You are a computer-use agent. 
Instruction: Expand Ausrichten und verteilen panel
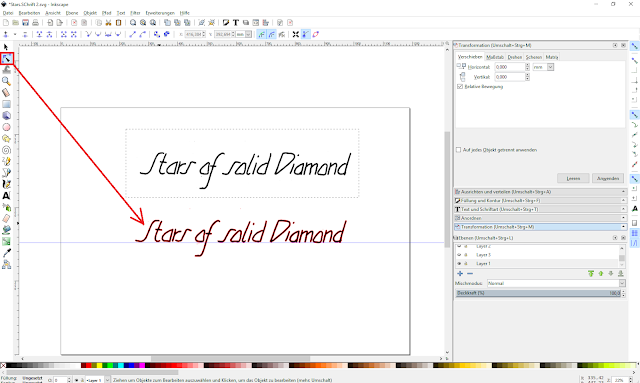pyautogui.click(x=540, y=192)
